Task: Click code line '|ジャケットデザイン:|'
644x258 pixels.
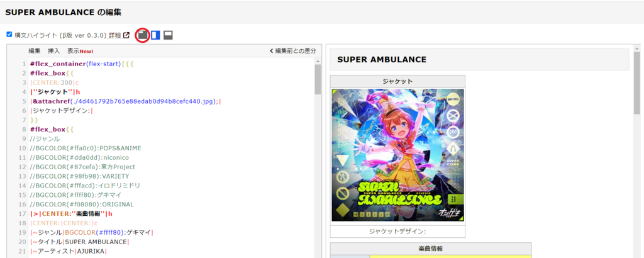Action: pyautogui.click(x=62, y=111)
